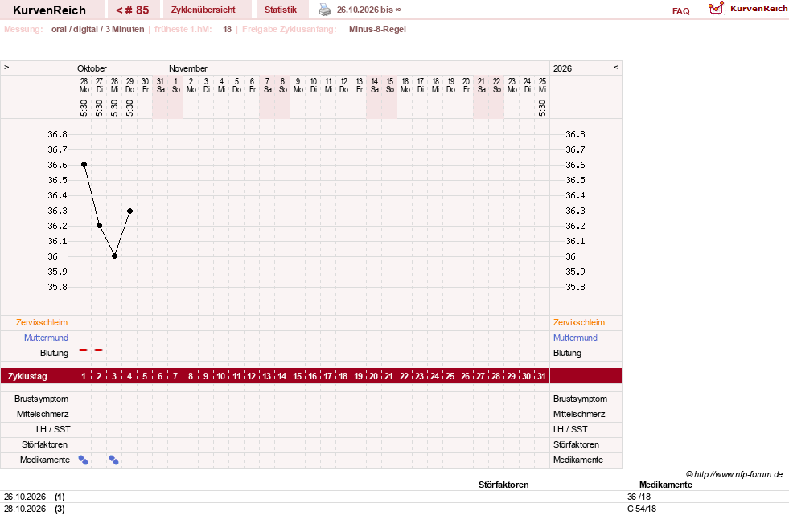Collapse chart with '<' arrow next to 2026
The image size is (789, 532).
tap(616, 67)
